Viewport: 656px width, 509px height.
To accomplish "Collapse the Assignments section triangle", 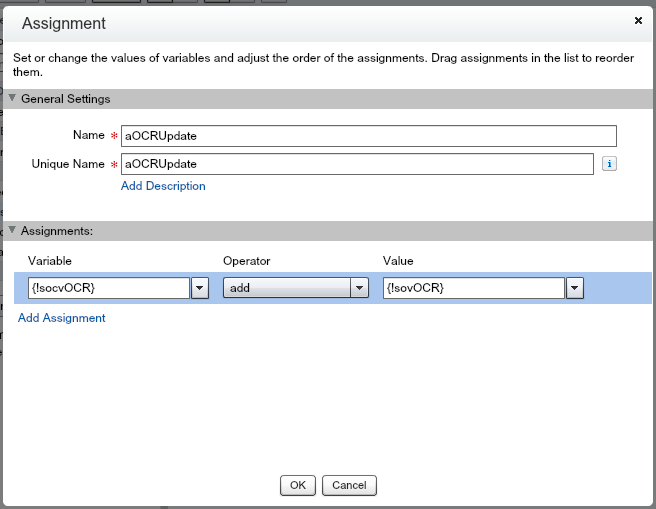I will (x=12, y=231).
